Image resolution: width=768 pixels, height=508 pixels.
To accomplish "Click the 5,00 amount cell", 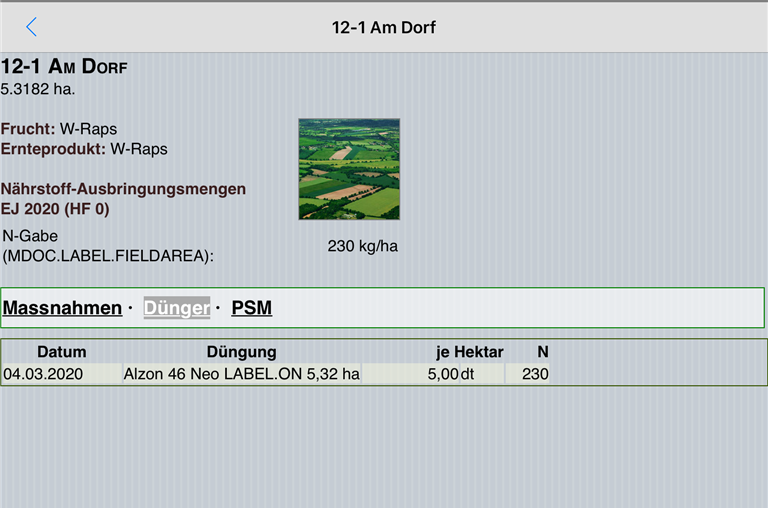I will (x=441, y=374).
